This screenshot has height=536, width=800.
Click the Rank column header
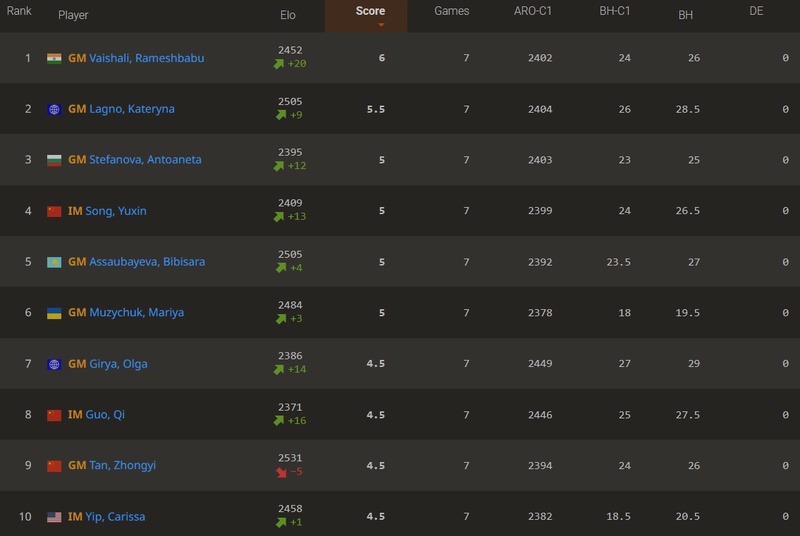pyautogui.click(x=19, y=11)
